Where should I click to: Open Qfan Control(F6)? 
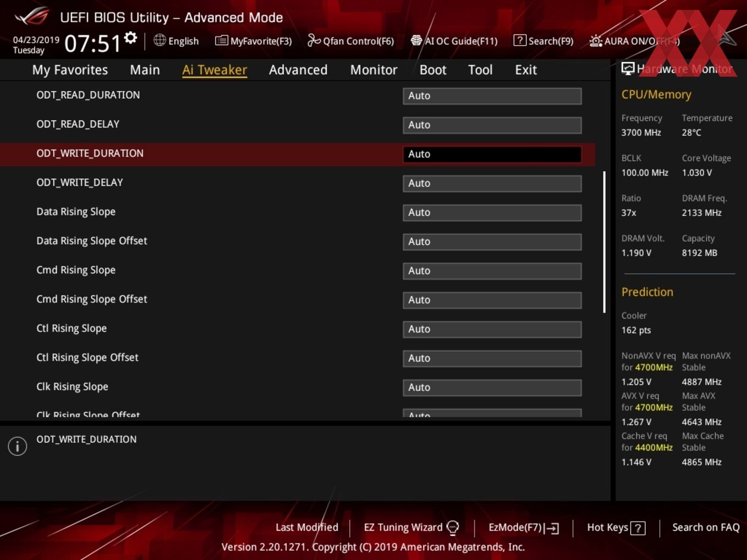coord(350,41)
